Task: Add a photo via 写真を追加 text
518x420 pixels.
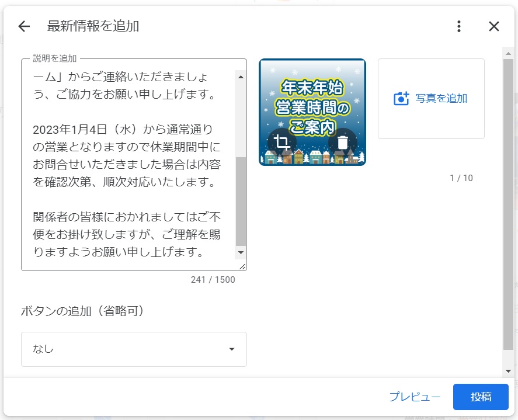Action: [x=441, y=99]
